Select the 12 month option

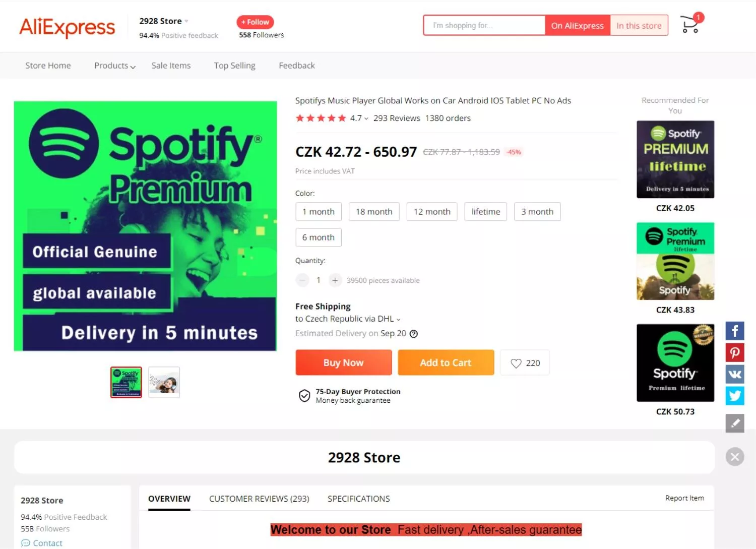(x=432, y=212)
